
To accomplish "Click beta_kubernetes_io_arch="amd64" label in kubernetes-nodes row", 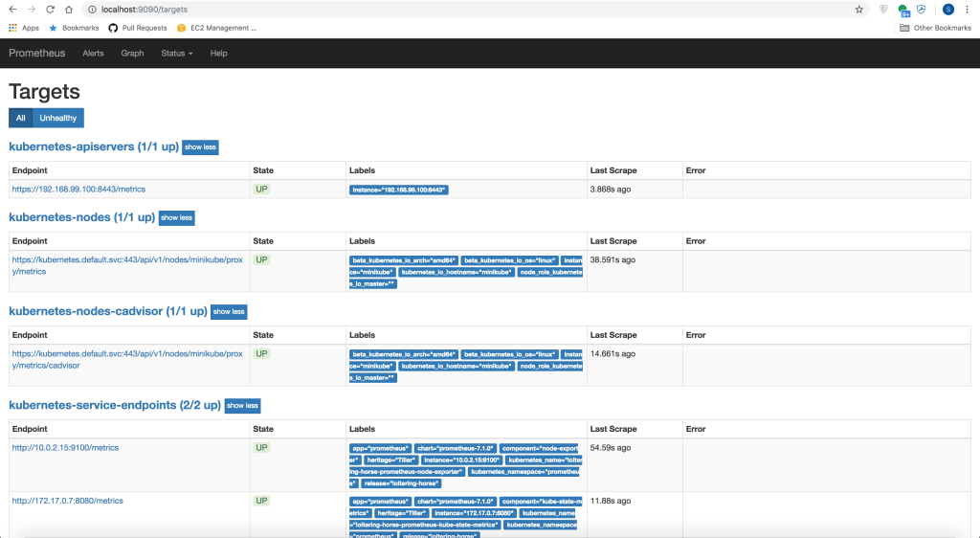I will click(x=404, y=260).
